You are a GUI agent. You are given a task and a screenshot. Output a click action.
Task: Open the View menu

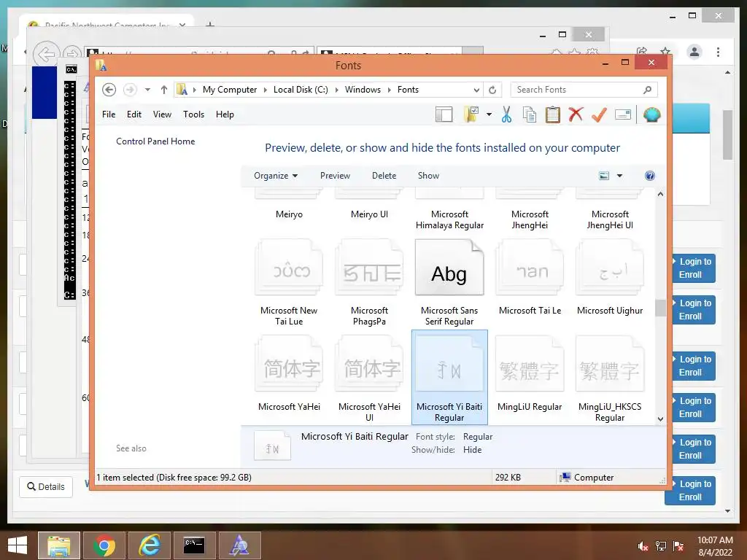162,114
